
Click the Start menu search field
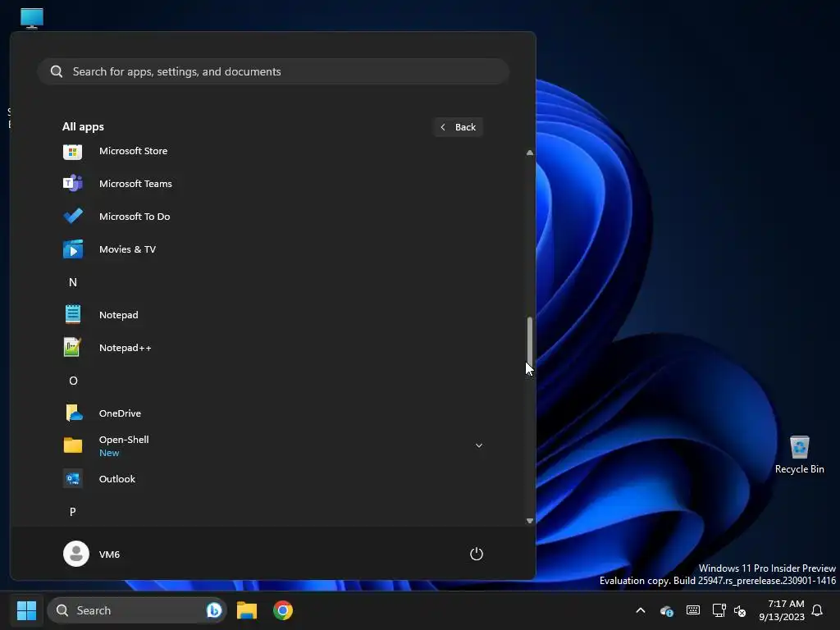pos(273,71)
